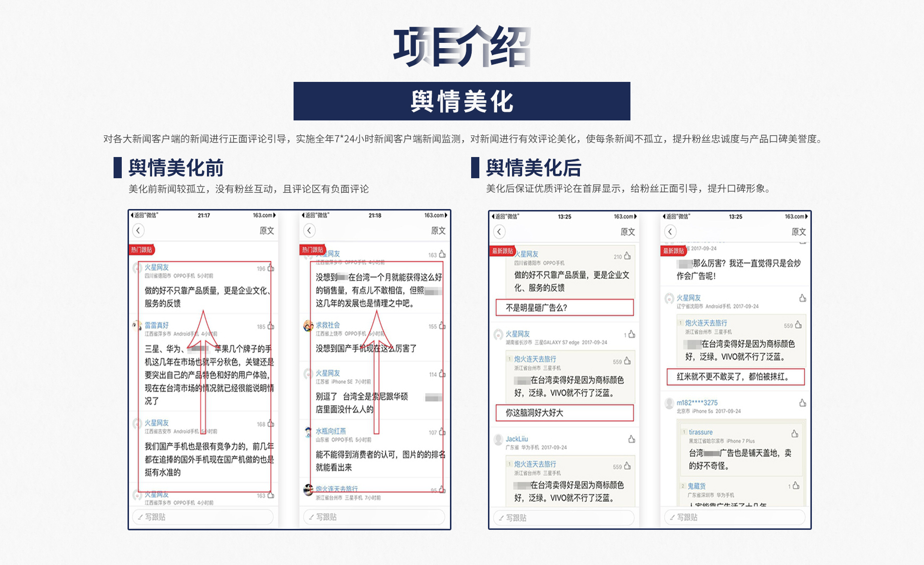Tap back chevron in the 21:18 phone screen
The image size is (924, 565).
(309, 230)
